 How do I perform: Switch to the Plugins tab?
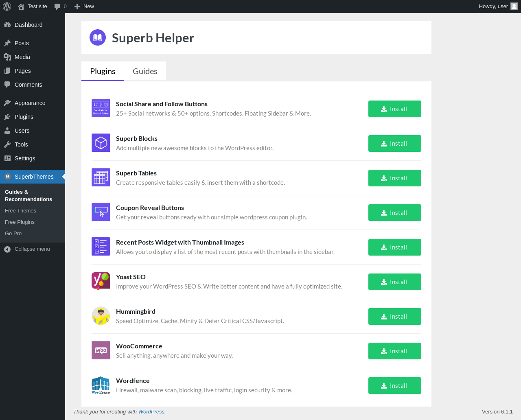(103, 71)
